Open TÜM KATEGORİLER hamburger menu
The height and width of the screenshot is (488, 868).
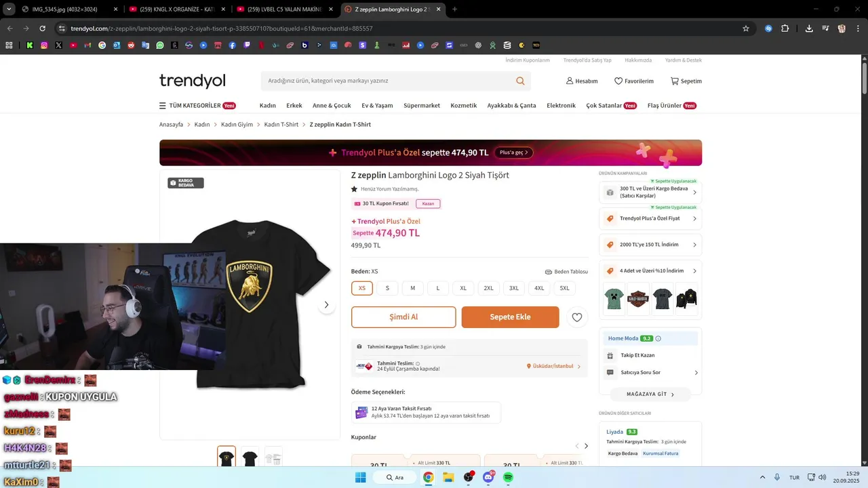(x=163, y=106)
